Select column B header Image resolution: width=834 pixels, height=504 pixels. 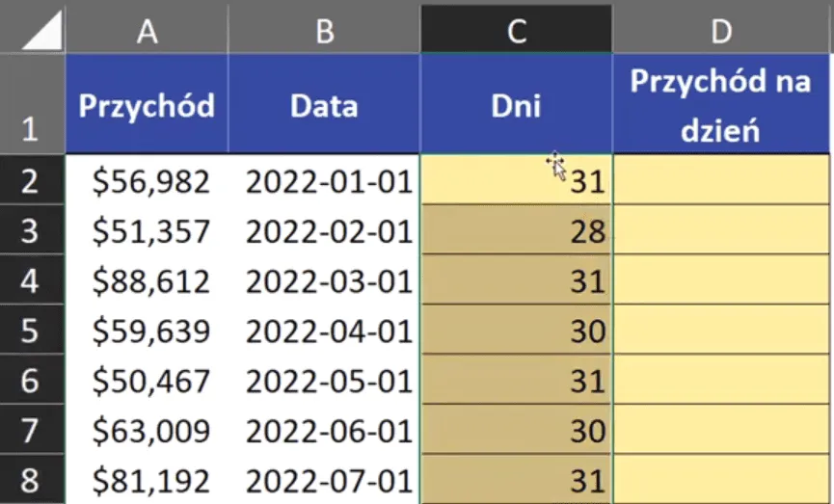point(325,30)
